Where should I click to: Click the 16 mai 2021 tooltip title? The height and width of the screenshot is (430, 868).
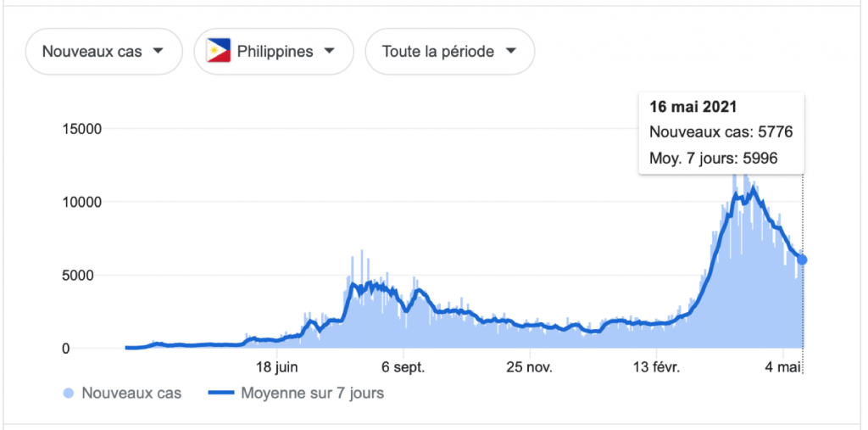click(x=693, y=107)
